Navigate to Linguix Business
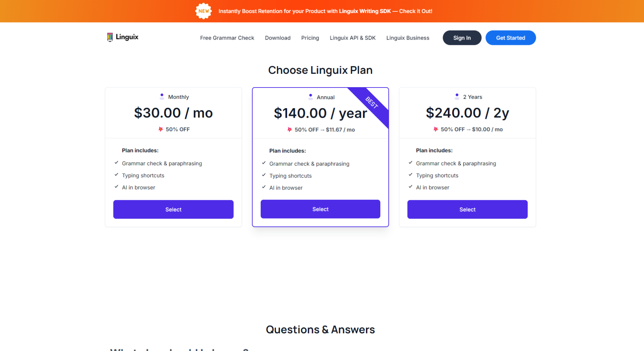This screenshot has width=644, height=351. [x=408, y=38]
